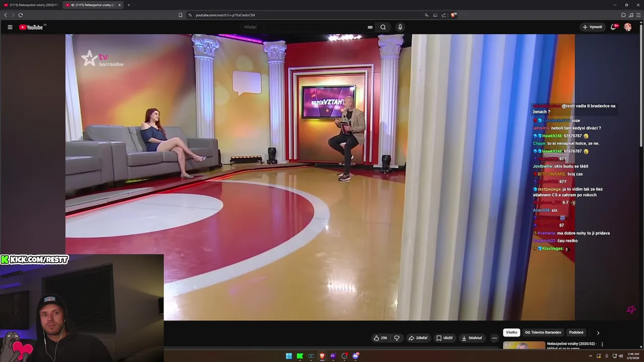Viewport: 644px width, 362px height.
Task: Click chat username Jovibw0w
Action: pos(542,166)
